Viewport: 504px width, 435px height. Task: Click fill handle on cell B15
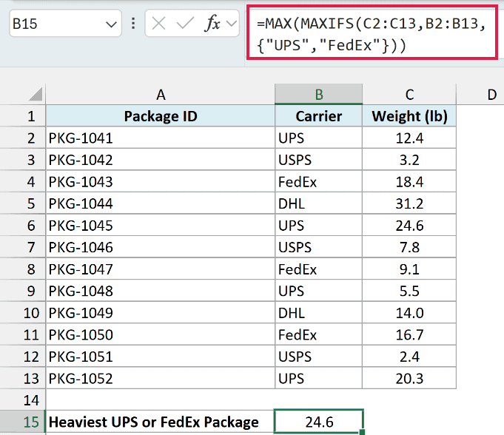point(362,432)
